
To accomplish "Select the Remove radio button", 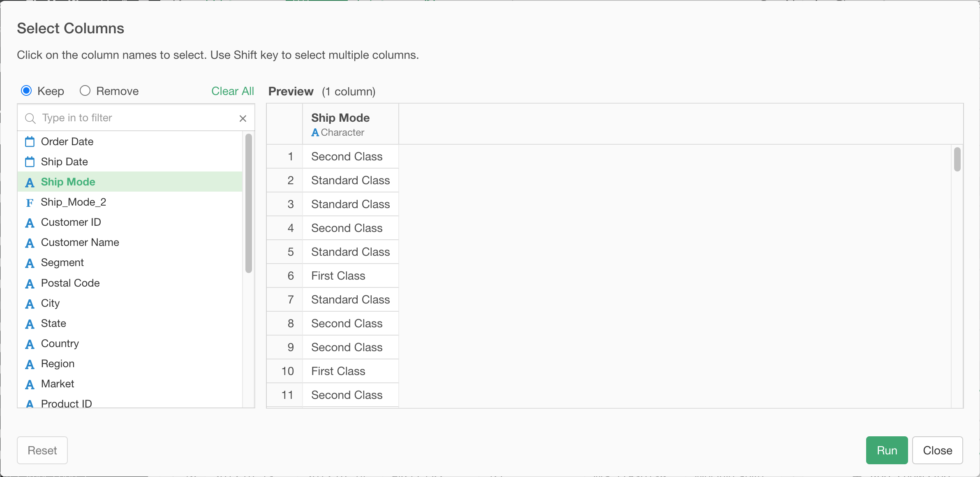I will point(85,91).
